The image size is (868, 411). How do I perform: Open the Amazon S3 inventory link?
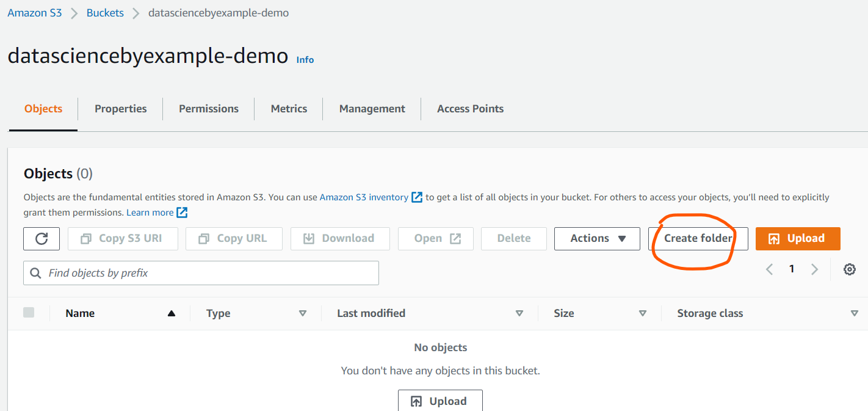[364, 197]
